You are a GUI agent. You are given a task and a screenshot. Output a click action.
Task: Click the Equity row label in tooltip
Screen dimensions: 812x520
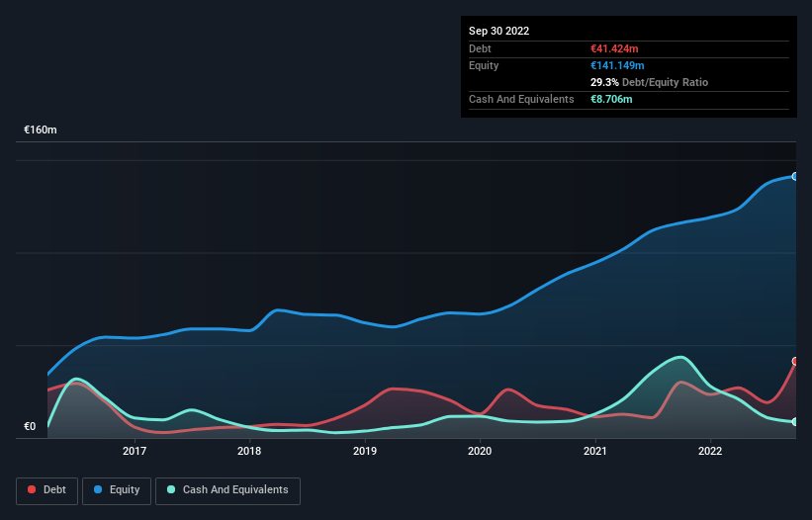[x=484, y=65]
